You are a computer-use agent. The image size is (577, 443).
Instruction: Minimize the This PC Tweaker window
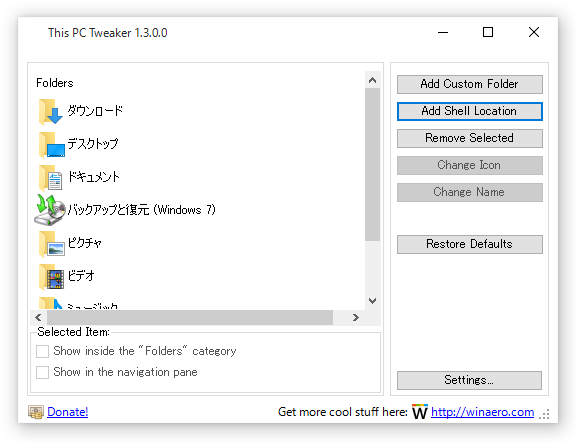[x=443, y=32]
